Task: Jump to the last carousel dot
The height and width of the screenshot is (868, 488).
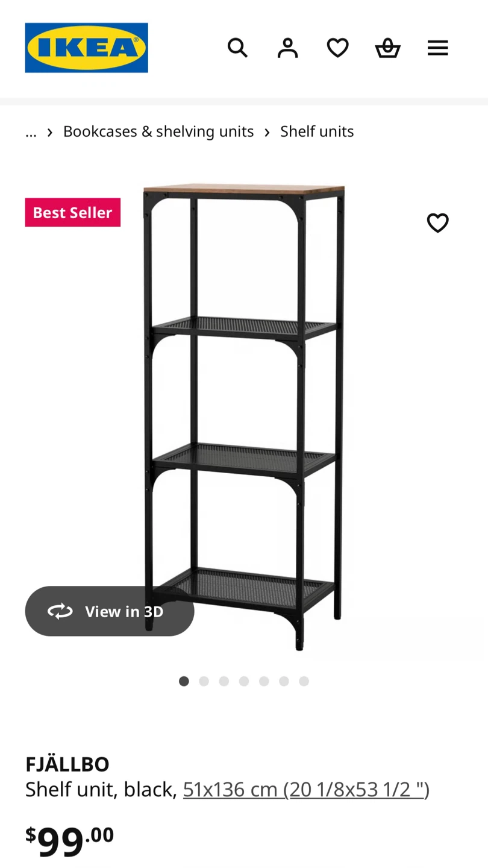Action: 304,681
